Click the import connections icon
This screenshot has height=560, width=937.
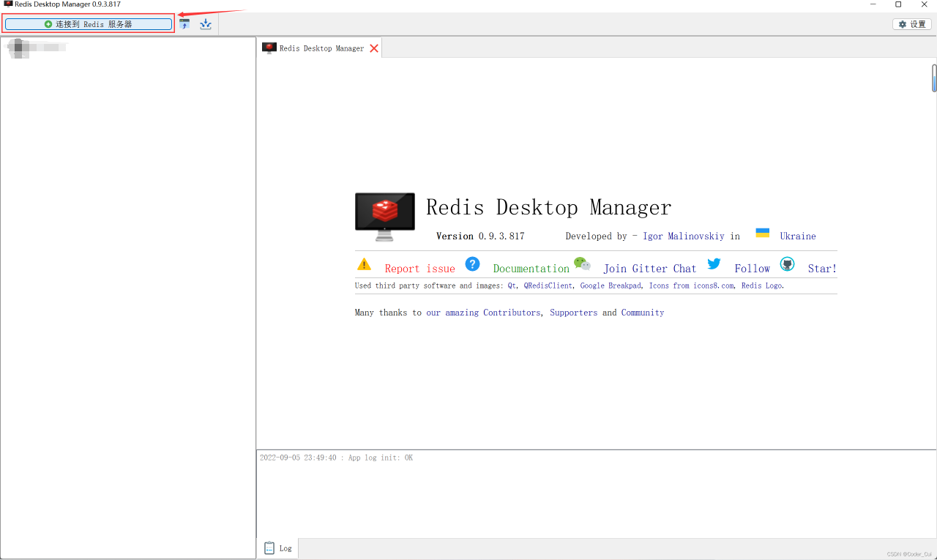tap(184, 24)
